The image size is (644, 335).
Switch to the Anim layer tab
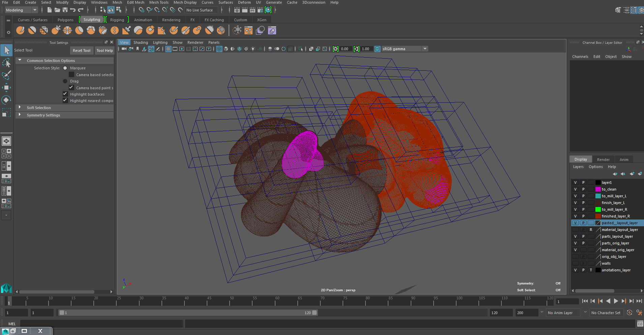624,160
